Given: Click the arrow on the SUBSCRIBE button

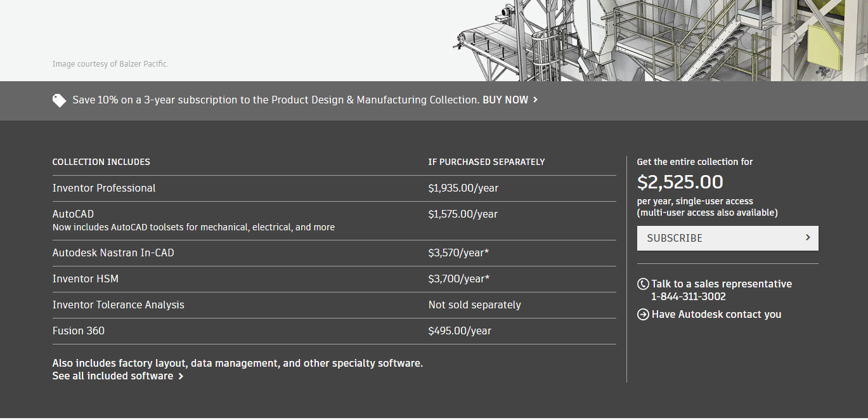Looking at the screenshot, I should tap(808, 238).
